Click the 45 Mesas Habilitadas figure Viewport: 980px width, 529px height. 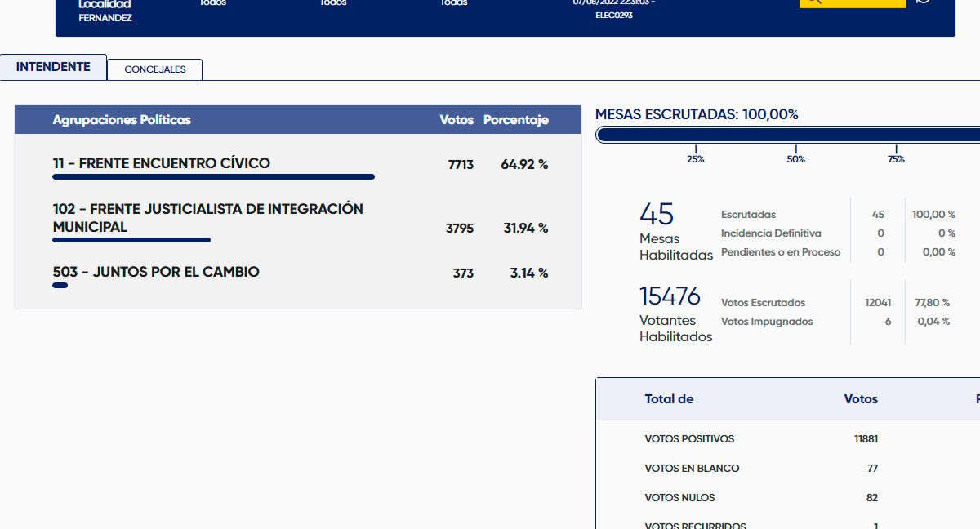tap(657, 215)
